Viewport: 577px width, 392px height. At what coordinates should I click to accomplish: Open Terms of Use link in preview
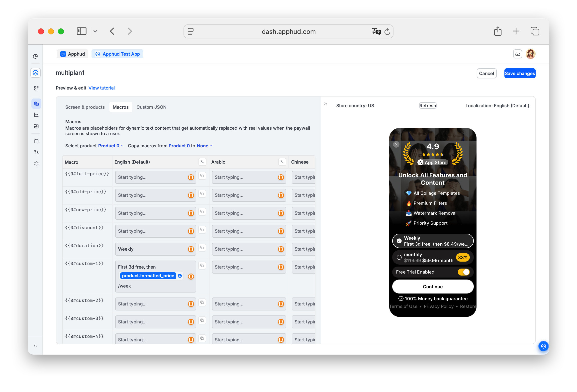[403, 306]
